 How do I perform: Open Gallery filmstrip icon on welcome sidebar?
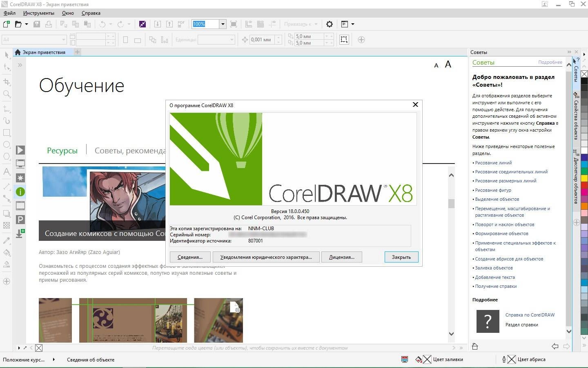[x=20, y=205]
